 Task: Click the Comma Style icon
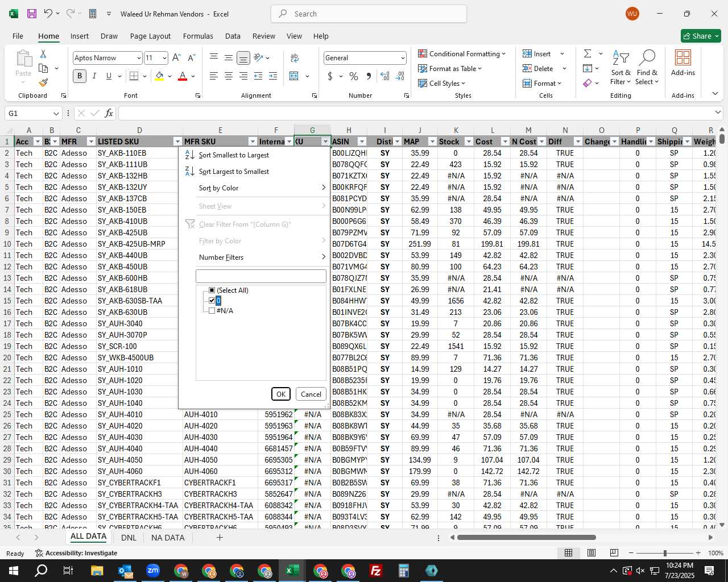(x=369, y=76)
